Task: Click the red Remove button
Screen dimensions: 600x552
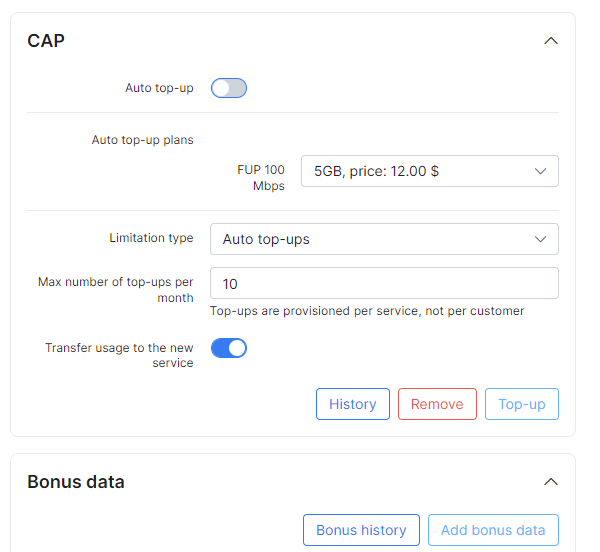Action: [x=437, y=404]
